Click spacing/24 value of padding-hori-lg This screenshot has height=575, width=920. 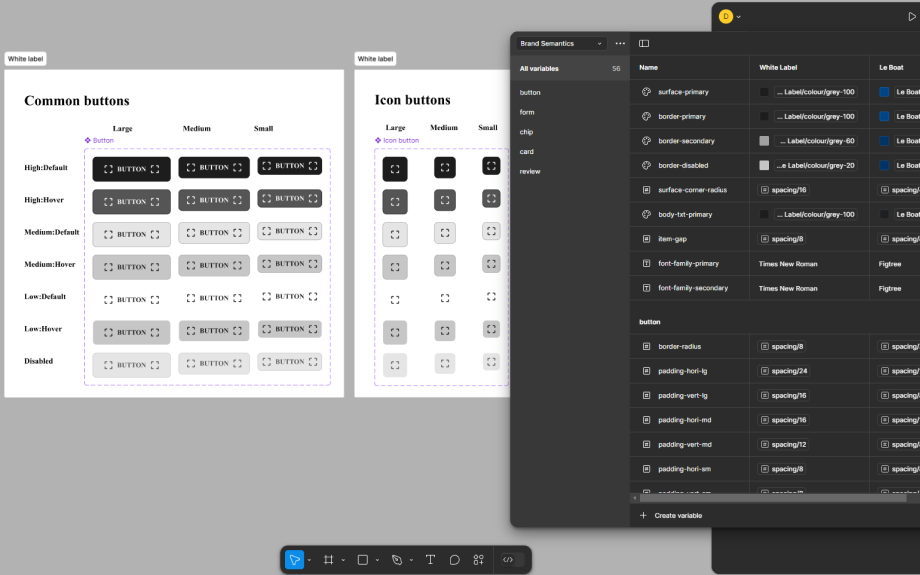click(x=783, y=371)
